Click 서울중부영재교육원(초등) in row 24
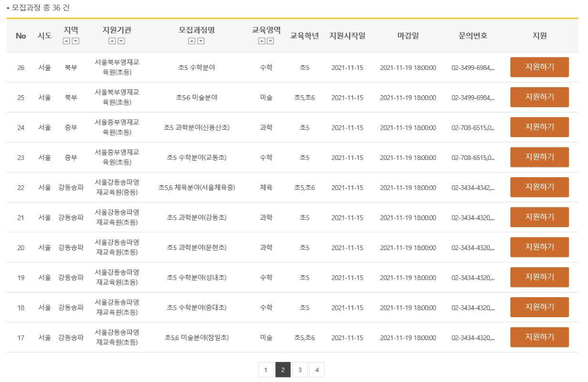The image size is (588, 382). click(117, 127)
